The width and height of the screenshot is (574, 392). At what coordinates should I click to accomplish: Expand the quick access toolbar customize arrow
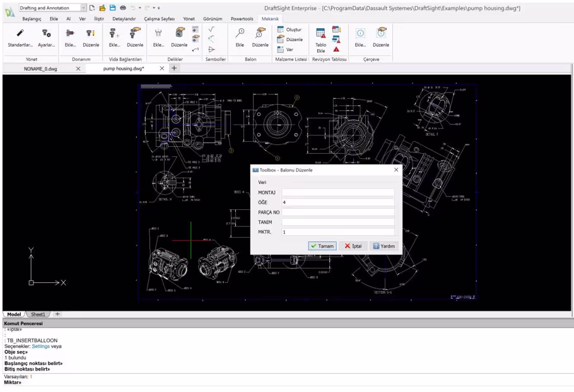pos(158,8)
